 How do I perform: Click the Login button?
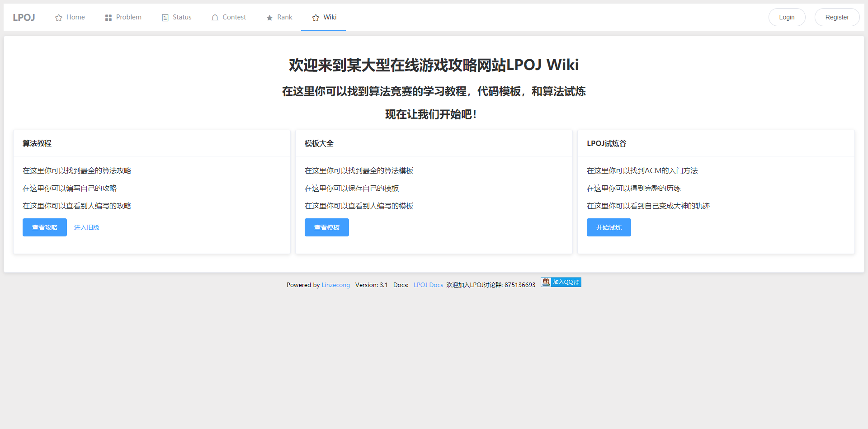(787, 17)
